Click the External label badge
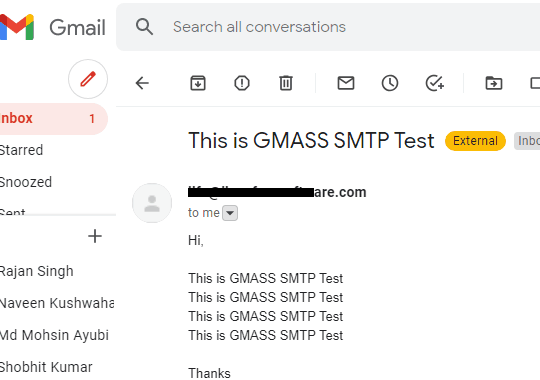Image resolution: width=540 pixels, height=380 pixels. click(475, 141)
